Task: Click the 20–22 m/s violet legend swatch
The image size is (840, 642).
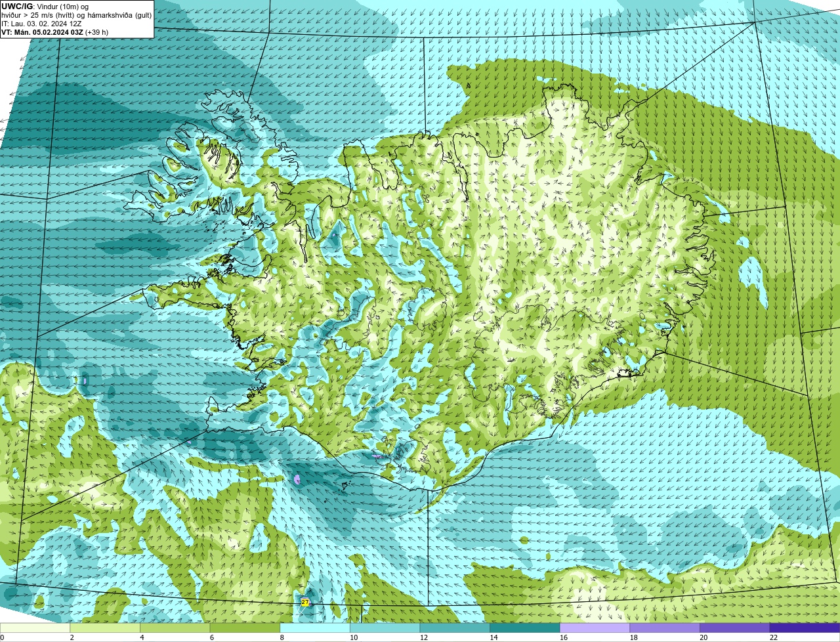Action: click(734, 628)
